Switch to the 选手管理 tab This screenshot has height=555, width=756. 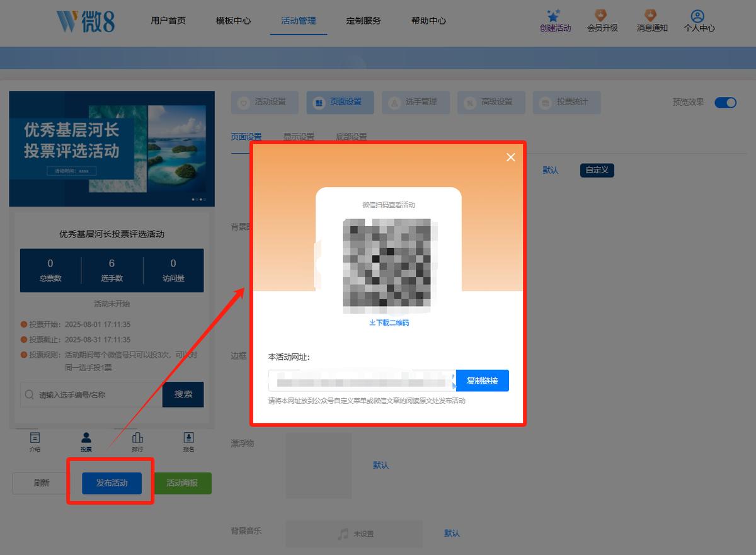(x=416, y=102)
